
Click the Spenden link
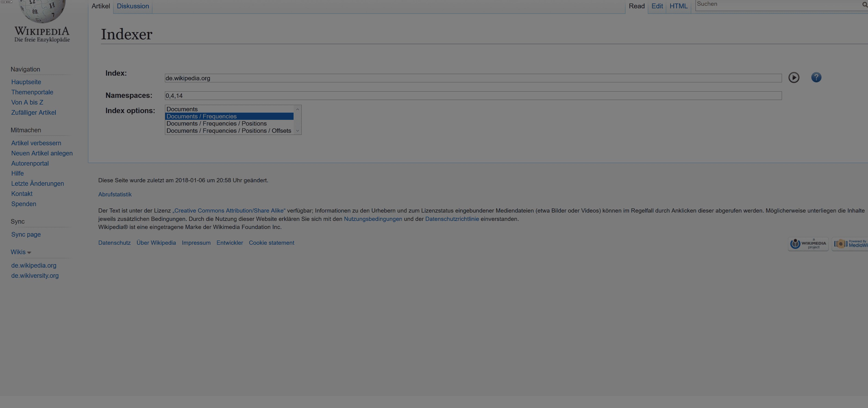coord(24,204)
